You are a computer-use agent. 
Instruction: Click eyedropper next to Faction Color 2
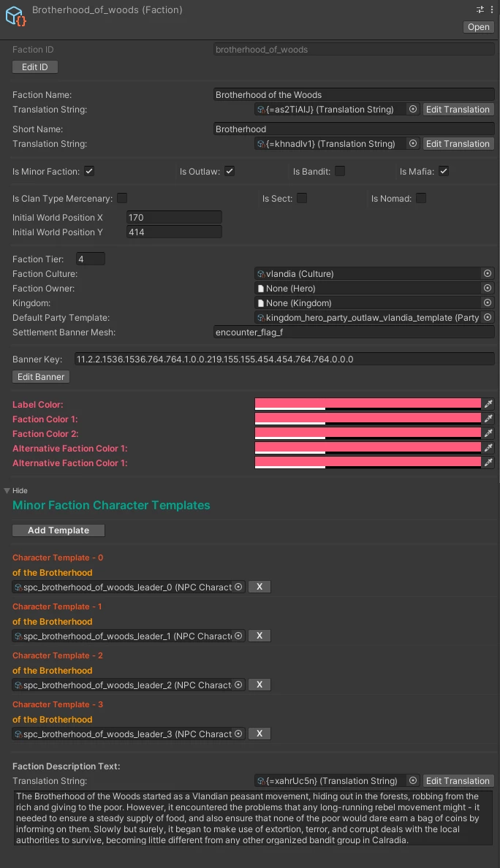click(x=488, y=433)
